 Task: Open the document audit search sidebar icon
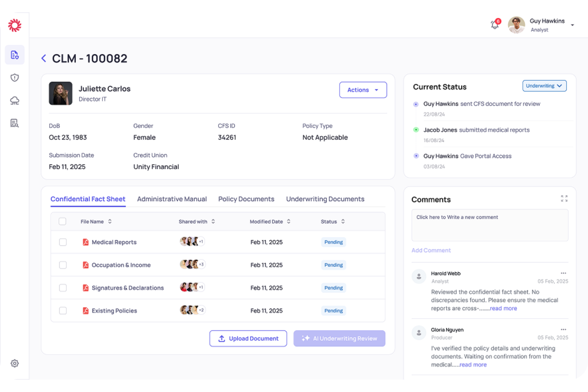14,123
